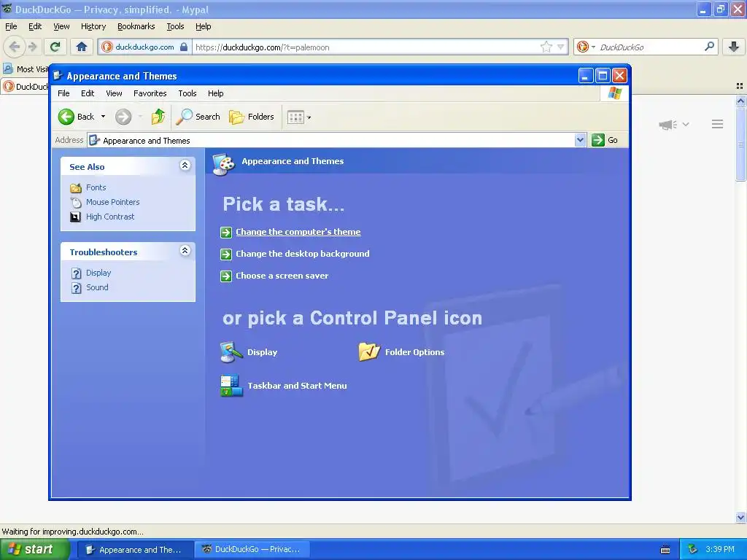
Task: Click arrow icon beside Change the computer's theme
Action: (226, 233)
